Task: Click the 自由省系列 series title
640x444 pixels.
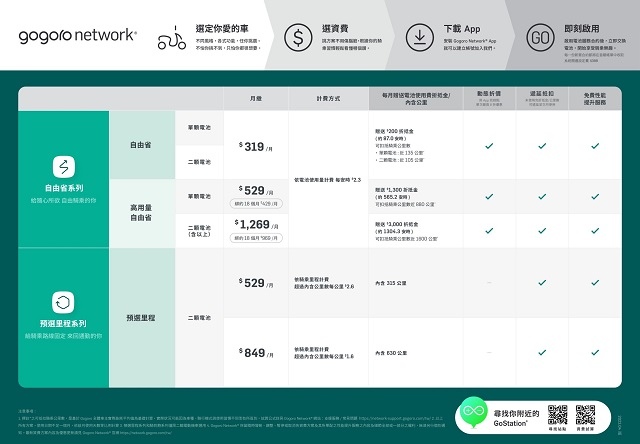Action: [x=64, y=188]
